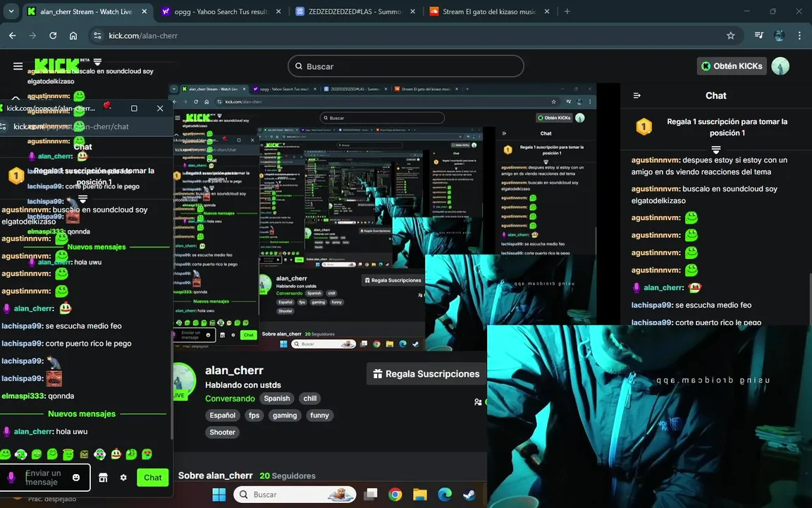The height and width of the screenshot is (508, 812).
Task: Go back in the outer browser
Action: coord(13,36)
